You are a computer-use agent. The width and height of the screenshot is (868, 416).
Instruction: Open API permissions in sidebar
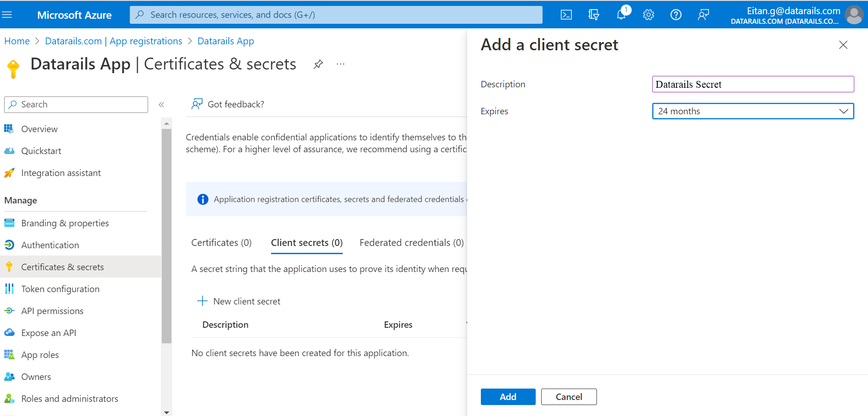[x=52, y=311]
